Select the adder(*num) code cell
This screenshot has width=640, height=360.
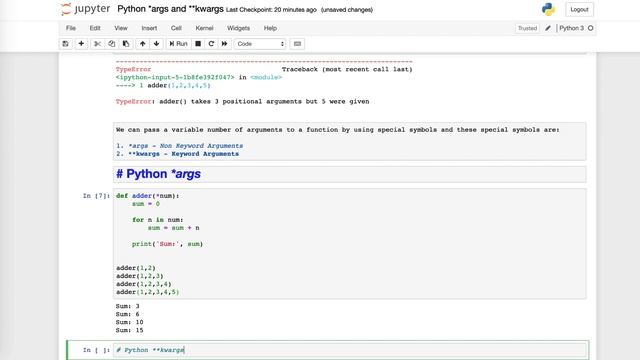(x=350, y=244)
